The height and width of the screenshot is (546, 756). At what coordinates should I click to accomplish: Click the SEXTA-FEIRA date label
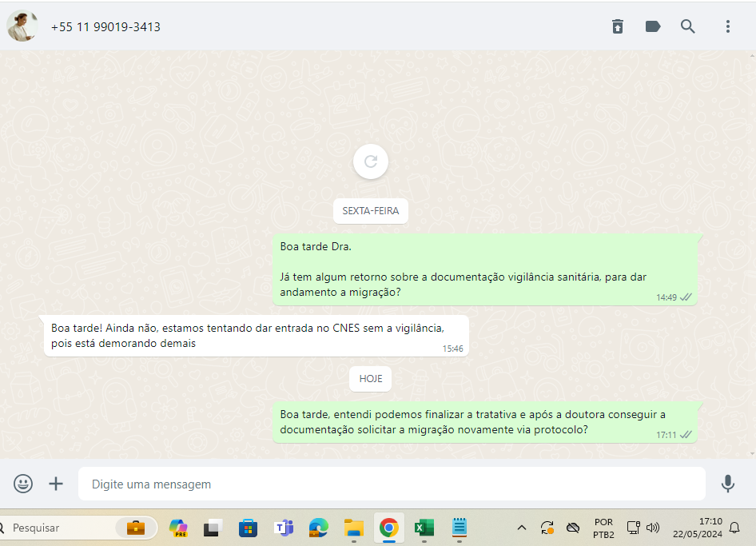click(x=371, y=211)
